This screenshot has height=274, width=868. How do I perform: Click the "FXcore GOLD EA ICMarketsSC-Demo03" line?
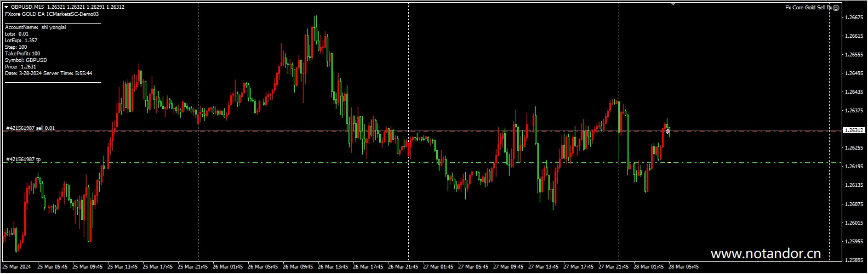[52, 14]
